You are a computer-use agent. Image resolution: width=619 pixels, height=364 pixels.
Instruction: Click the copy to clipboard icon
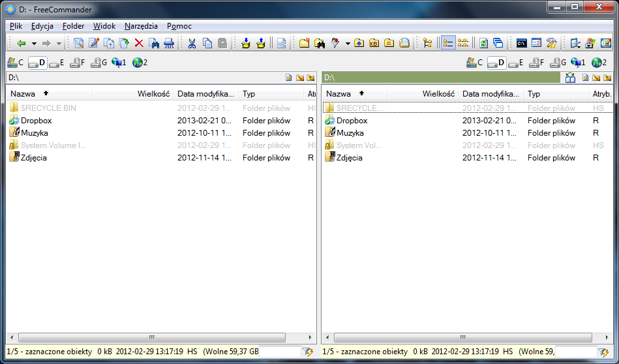207,43
